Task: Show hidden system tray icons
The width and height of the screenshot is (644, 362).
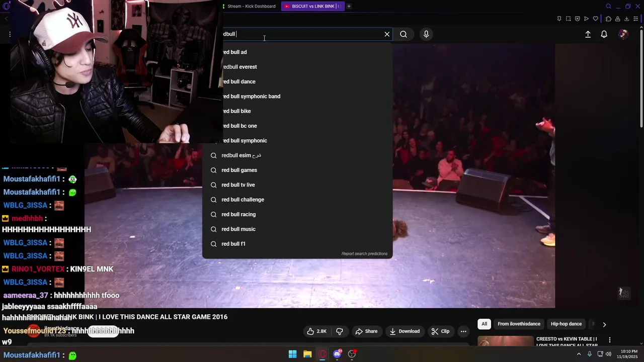Action: tap(579, 354)
